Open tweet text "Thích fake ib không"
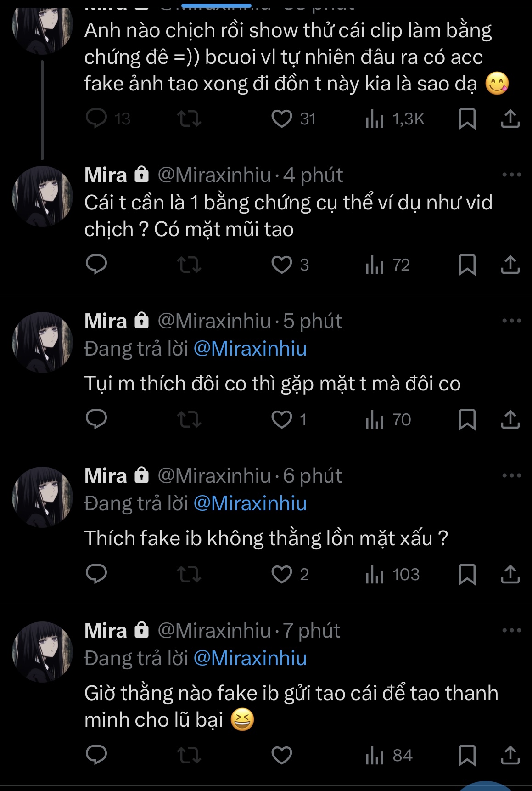This screenshot has width=532, height=791. (266, 538)
